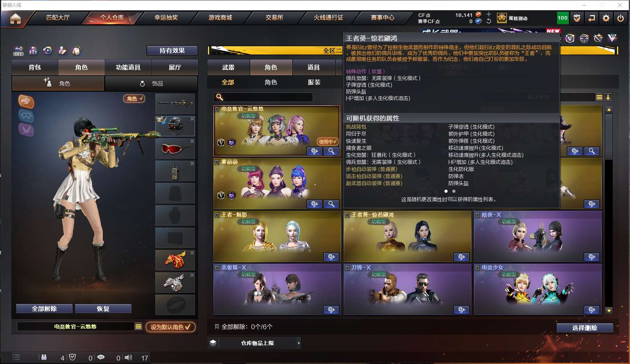Open the statistics bar chart icon
The height and width of the screenshot is (364, 630).
[33, 51]
